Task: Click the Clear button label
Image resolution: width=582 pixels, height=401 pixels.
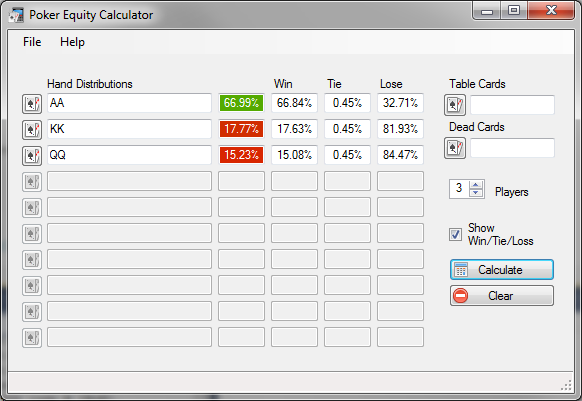Action: pos(500,296)
